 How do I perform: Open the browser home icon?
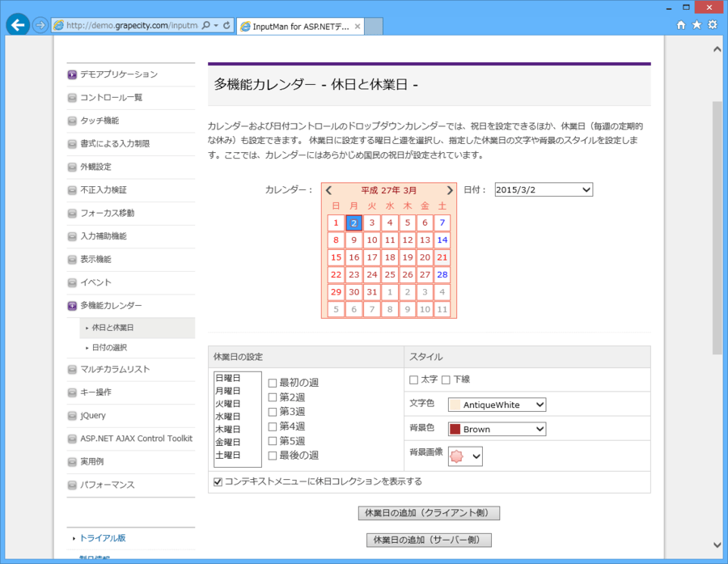tap(681, 25)
